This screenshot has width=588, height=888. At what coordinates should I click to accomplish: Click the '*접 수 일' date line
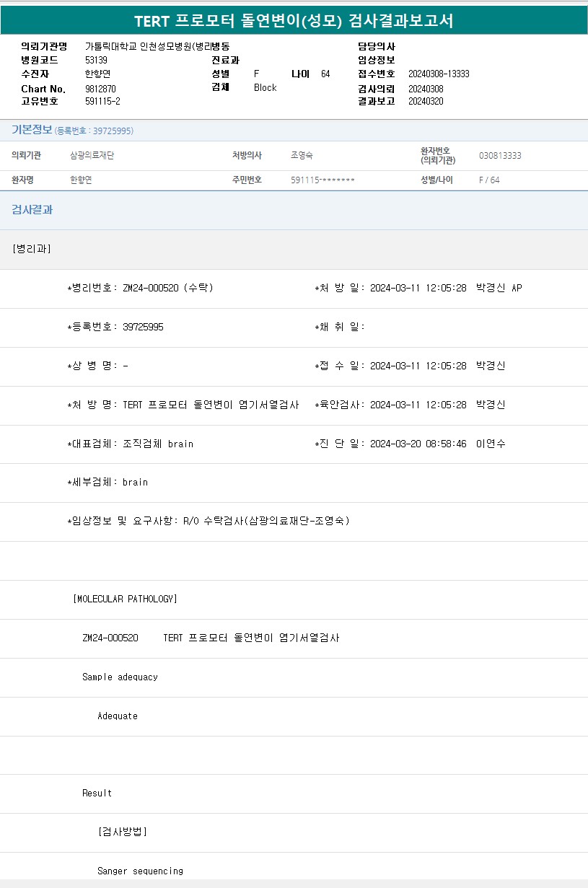(x=411, y=366)
